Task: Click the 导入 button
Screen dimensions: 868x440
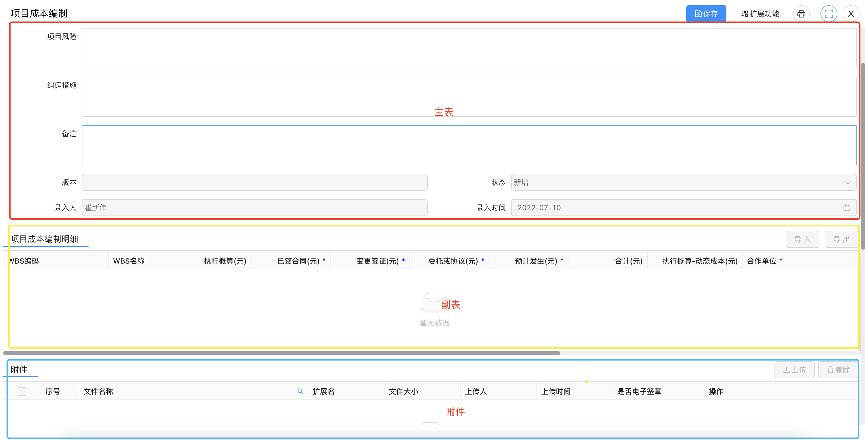Action: pos(802,239)
